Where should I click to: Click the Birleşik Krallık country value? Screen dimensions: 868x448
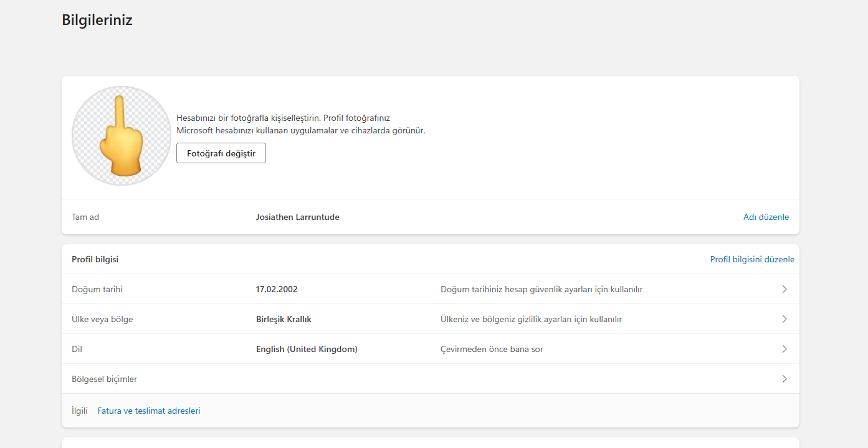(284, 319)
